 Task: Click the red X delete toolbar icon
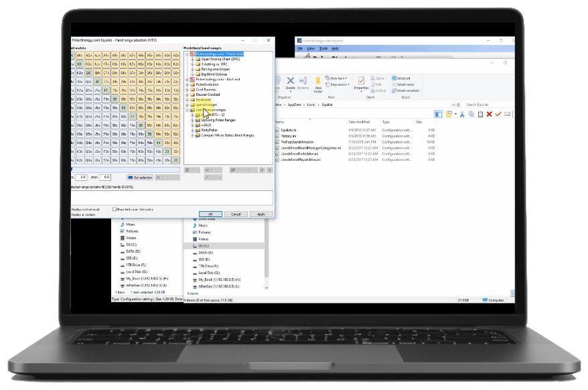pyautogui.click(x=489, y=115)
